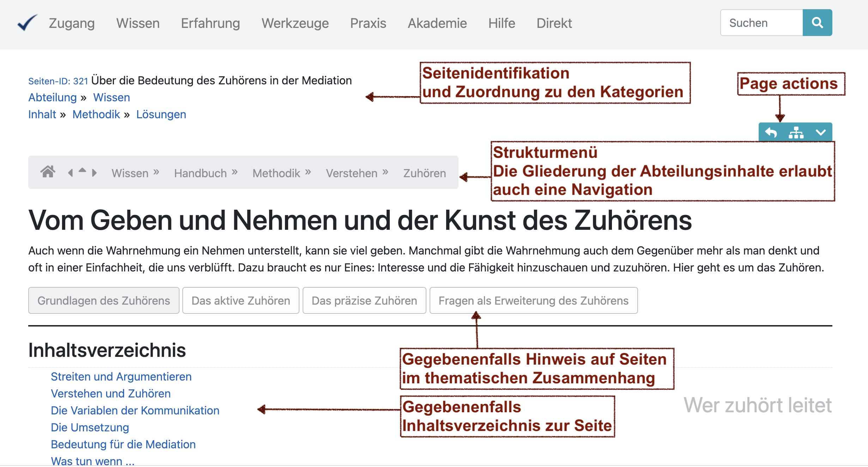Click the magnifier search button
This screenshot has height=467, width=868.
817,23
